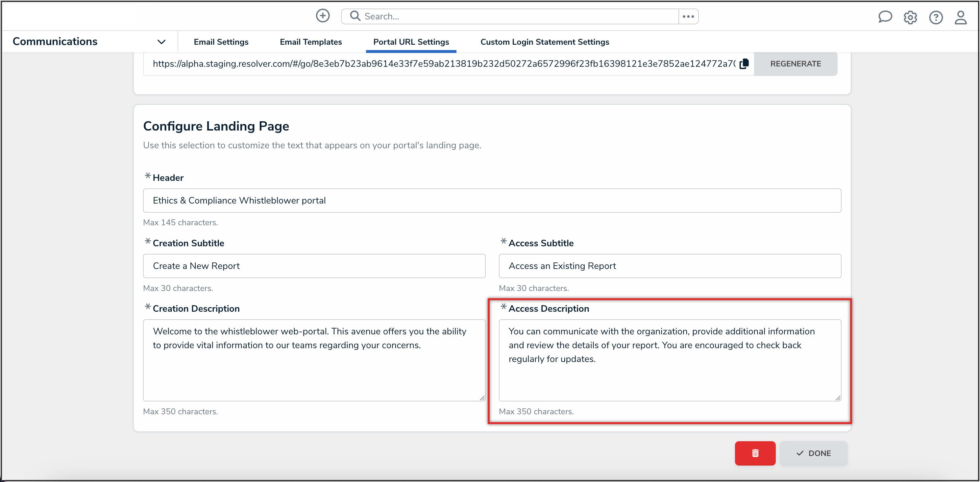Open the search options ellipsis

(688, 16)
